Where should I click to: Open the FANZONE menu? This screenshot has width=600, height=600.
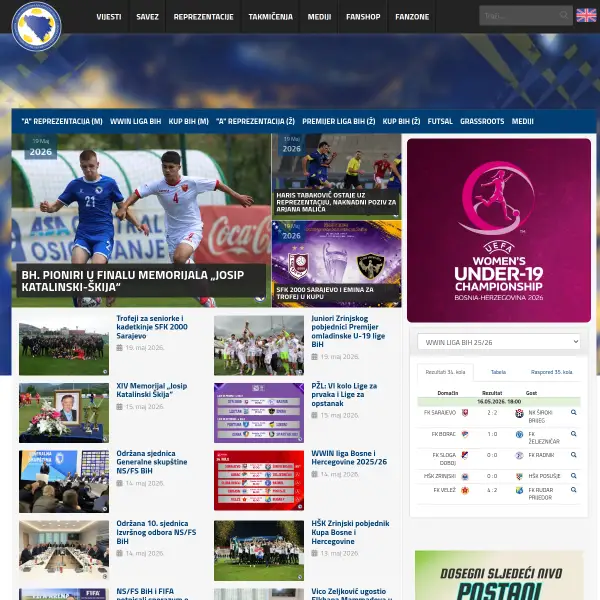click(412, 17)
